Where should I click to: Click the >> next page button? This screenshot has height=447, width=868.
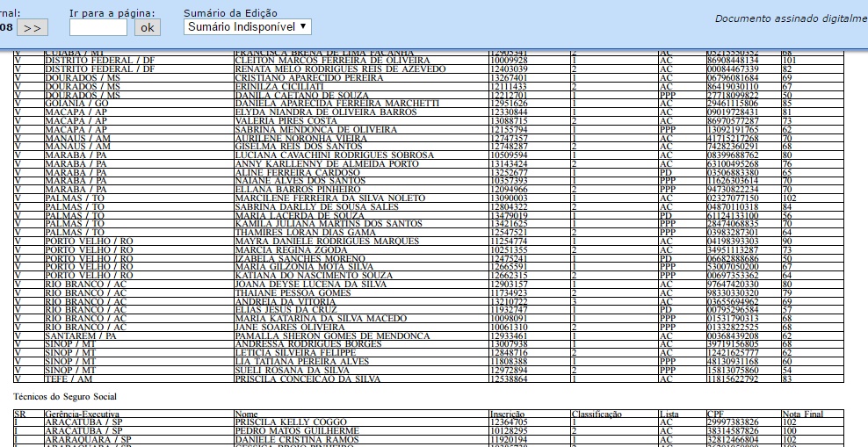pos(32,28)
